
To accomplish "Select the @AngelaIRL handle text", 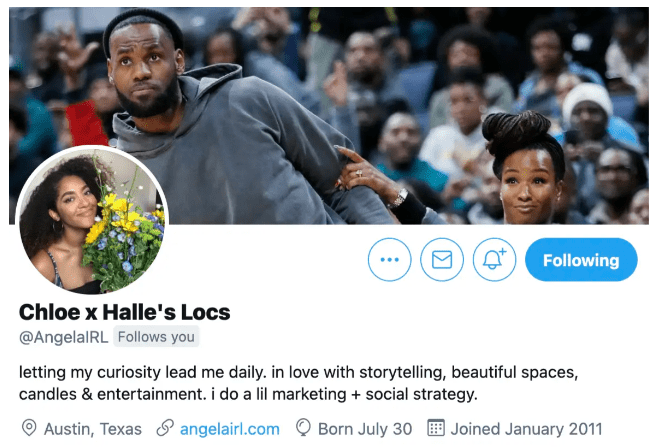I will click(63, 337).
